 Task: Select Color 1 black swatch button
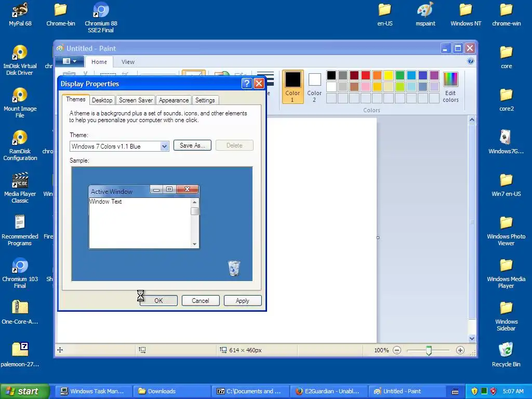pos(292,87)
